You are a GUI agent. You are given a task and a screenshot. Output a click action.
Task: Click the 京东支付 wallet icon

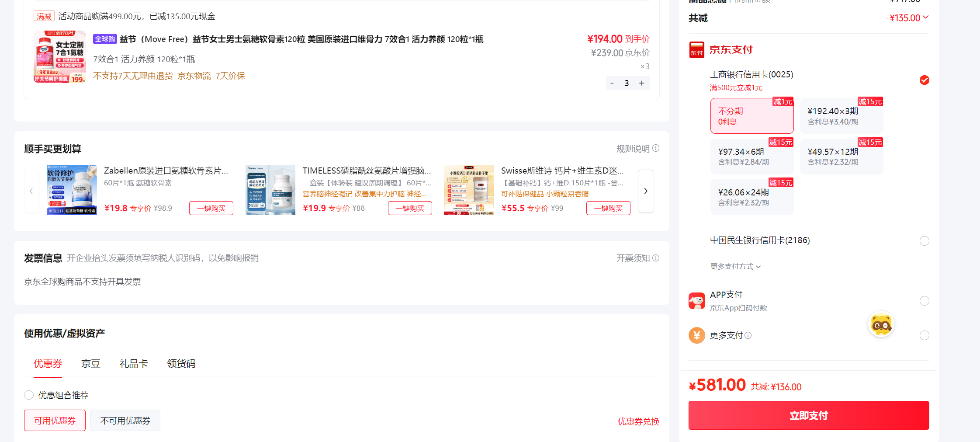point(696,50)
